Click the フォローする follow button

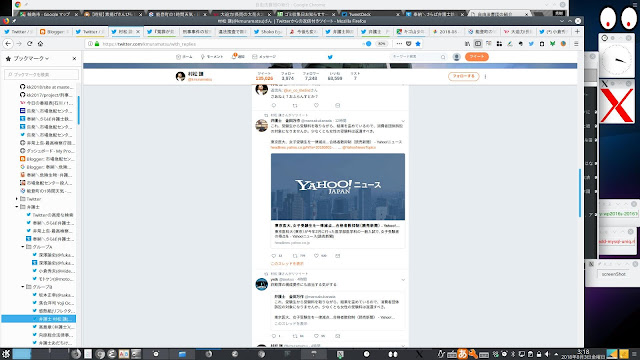(x=463, y=76)
